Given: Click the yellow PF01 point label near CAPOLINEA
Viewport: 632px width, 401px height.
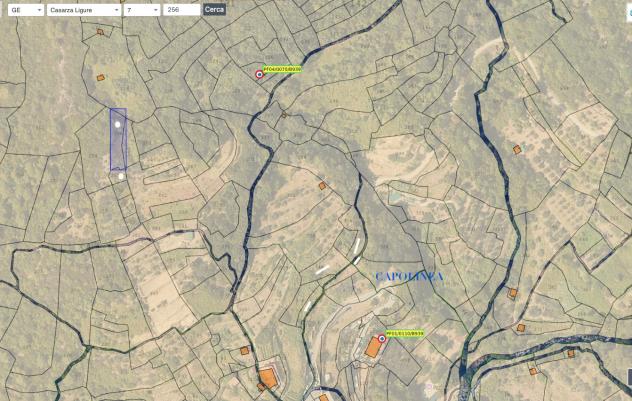Looking at the screenshot, I should (x=405, y=334).
